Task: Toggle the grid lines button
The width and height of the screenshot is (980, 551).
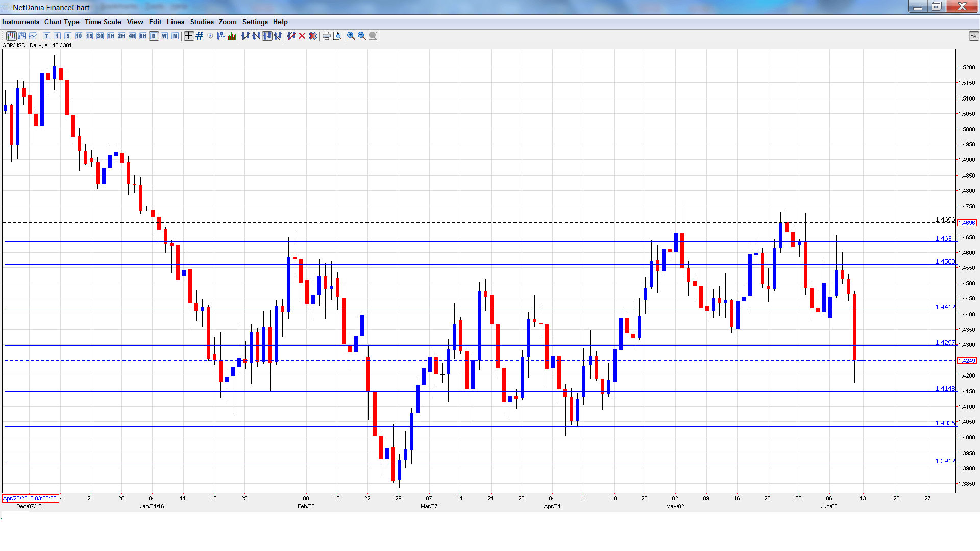Action: [x=200, y=36]
